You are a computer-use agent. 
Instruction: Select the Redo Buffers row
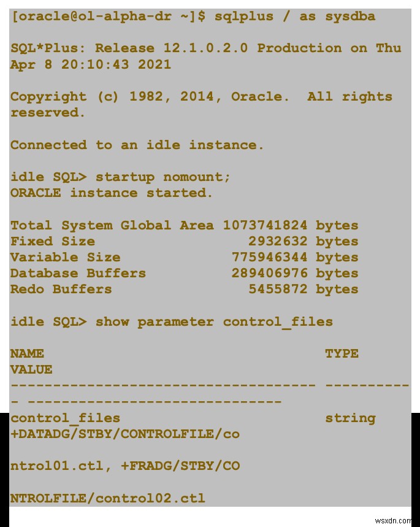184,290
